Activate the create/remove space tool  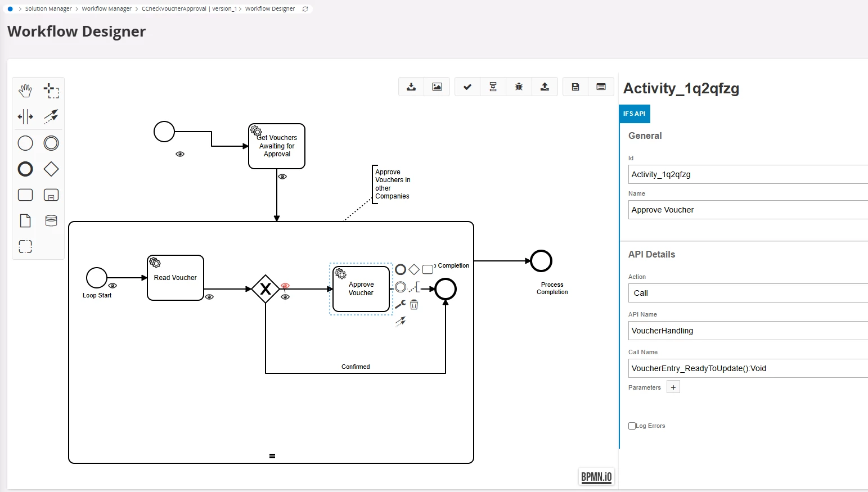pos(25,116)
